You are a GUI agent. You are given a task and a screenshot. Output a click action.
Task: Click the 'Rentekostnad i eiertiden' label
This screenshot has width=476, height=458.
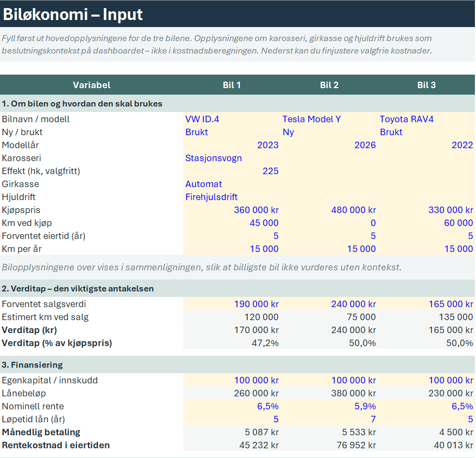[x=56, y=445]
